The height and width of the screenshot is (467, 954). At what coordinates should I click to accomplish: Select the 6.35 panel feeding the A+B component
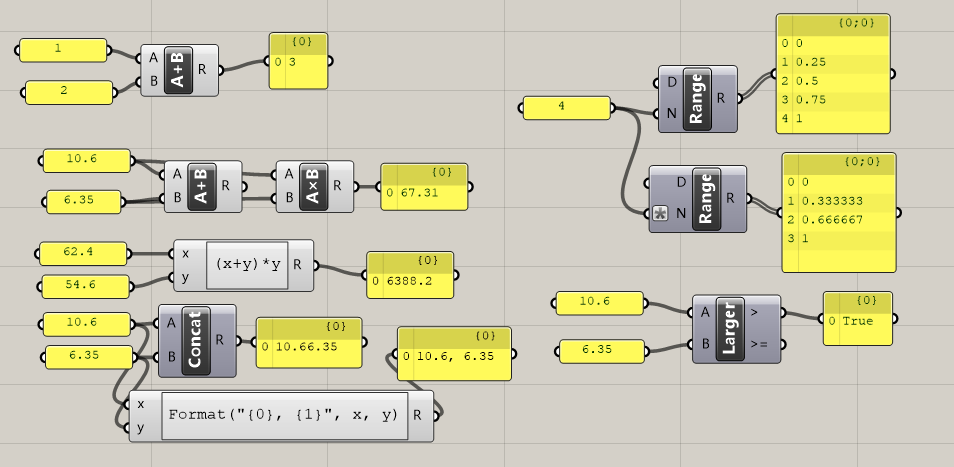pos(84,202)
